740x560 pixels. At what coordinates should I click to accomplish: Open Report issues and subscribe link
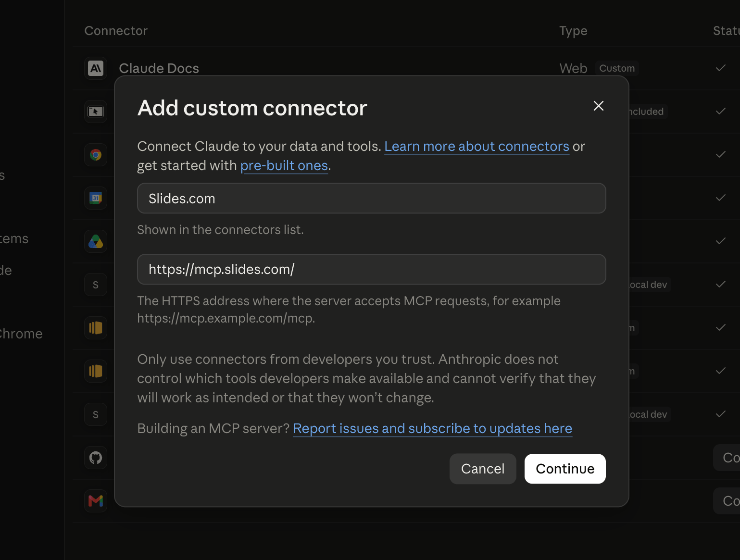432,428
